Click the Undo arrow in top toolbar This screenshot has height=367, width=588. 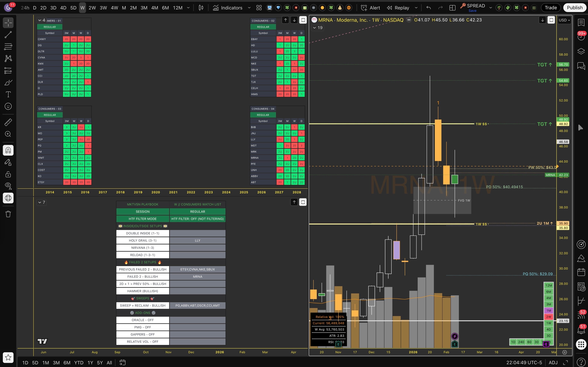(x=429, y=8)
